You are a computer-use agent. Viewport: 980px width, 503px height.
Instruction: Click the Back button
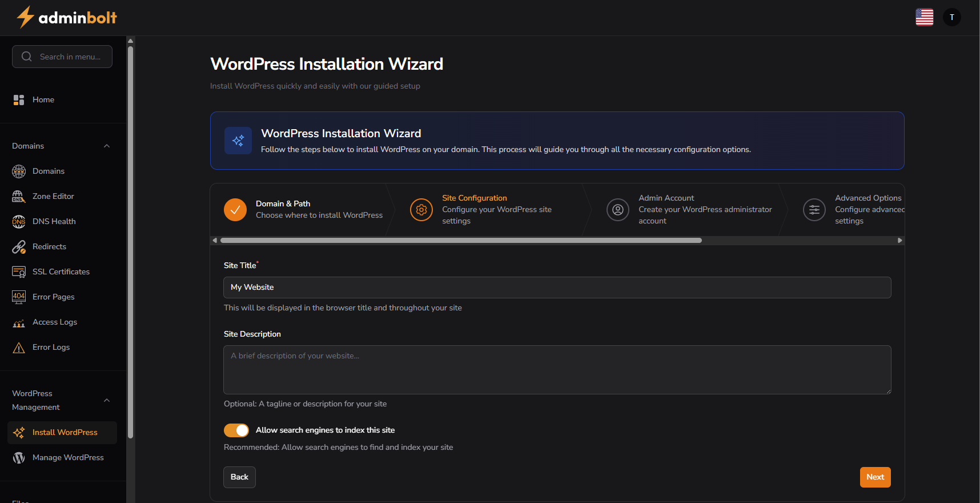[239, 477]
